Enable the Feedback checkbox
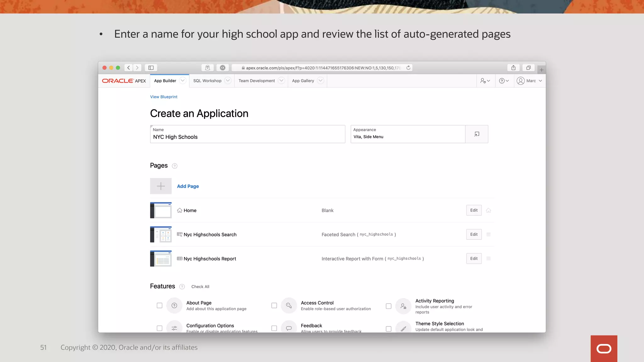Screen dimensions: 644x362 pyautogui.click(x=274, y=328)
